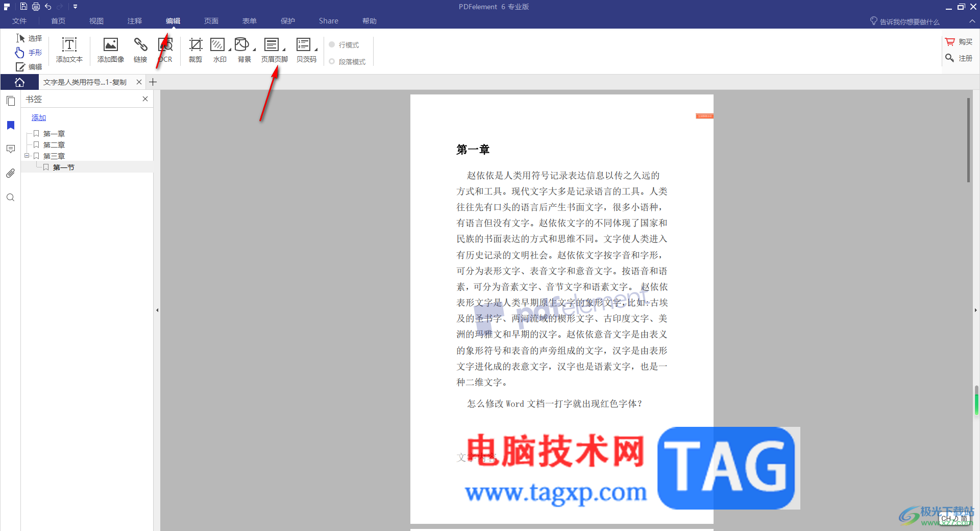Click the Save icon in the quick access bar

(x=23, y=7)
